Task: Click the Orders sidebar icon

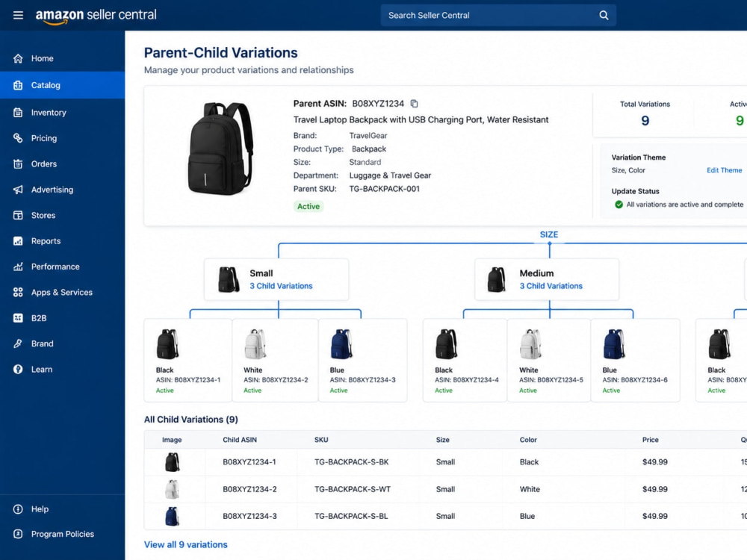Action: [x=18, y=164]
